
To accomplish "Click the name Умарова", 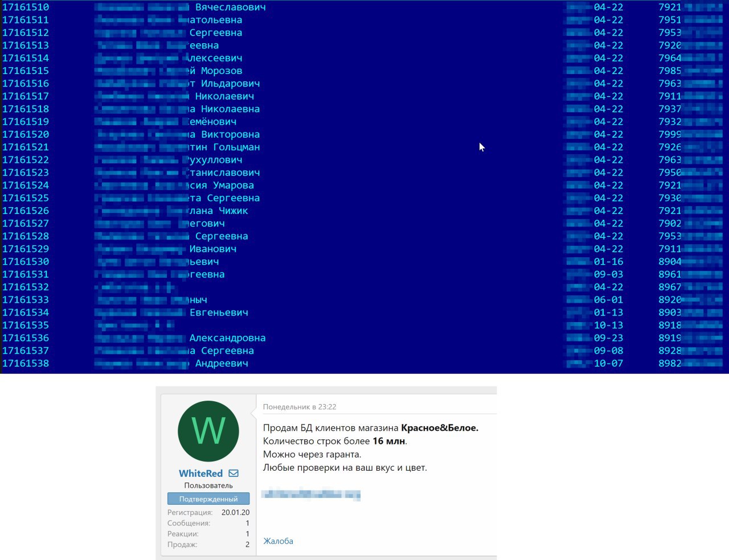I will (x=234, y=186).
